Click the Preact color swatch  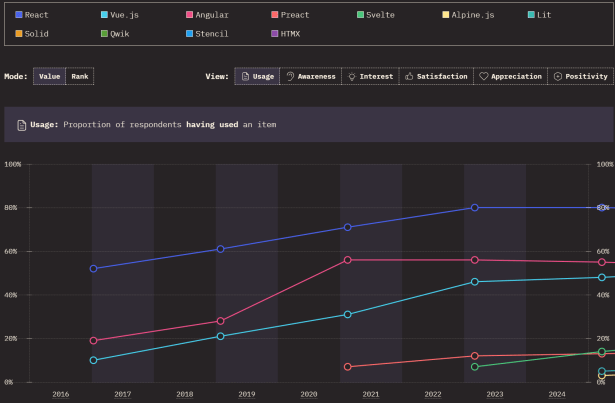coord(275,16)
